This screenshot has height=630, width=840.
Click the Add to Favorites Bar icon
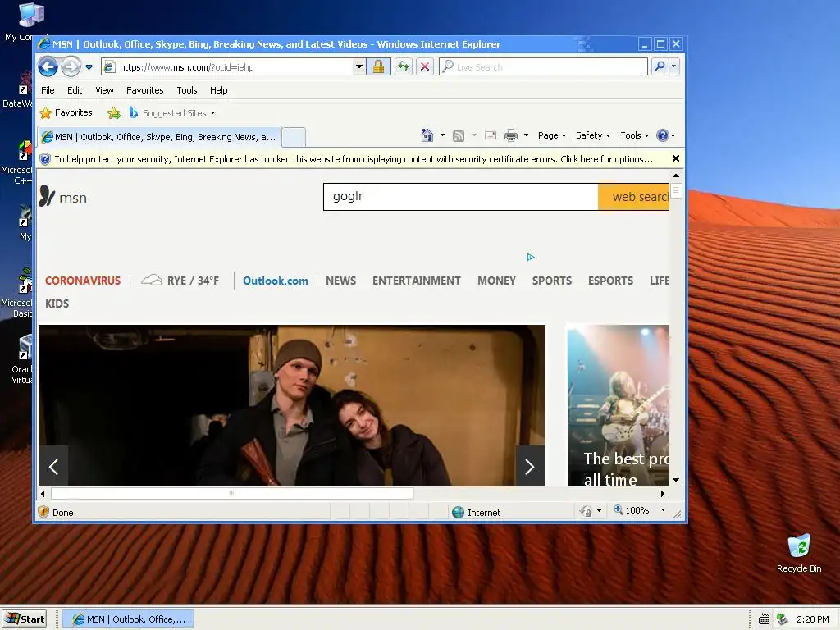click(x=113, y=113)
